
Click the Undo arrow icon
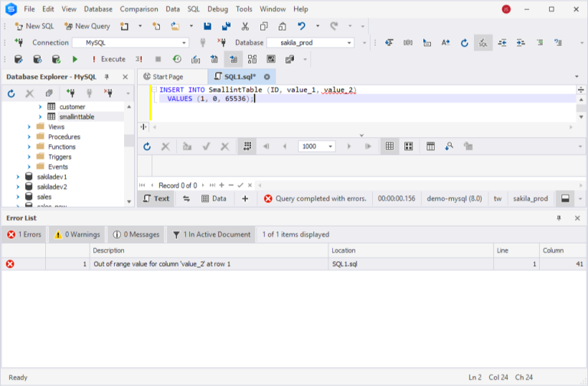pos(301,26)
